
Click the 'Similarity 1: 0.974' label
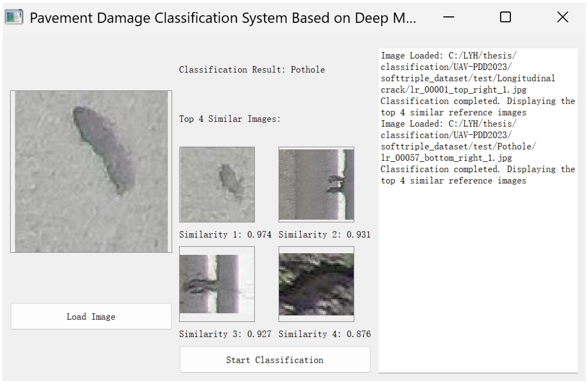pos(225,234)
